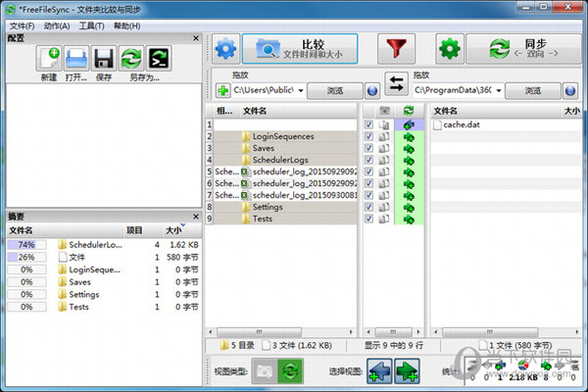Open the 工具(T) menu
The image size is (588, 392).
pos(91,25)
